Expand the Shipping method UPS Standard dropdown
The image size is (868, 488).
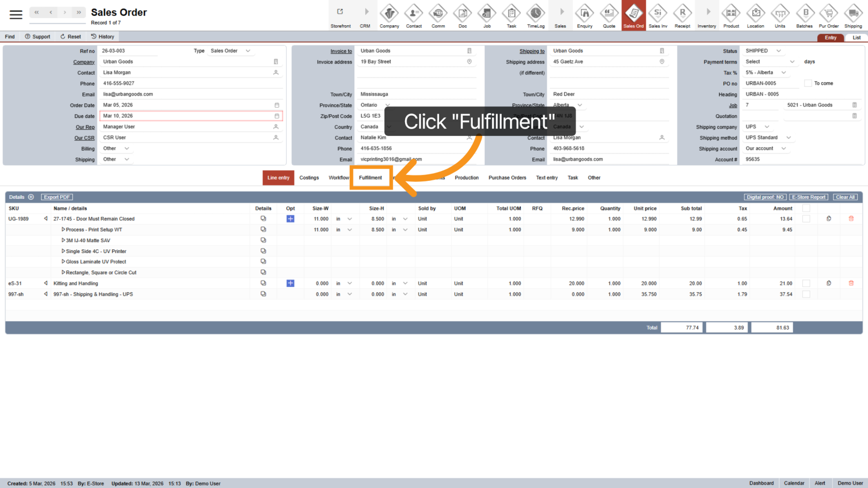pyautogui.click(x=788, y=138)
